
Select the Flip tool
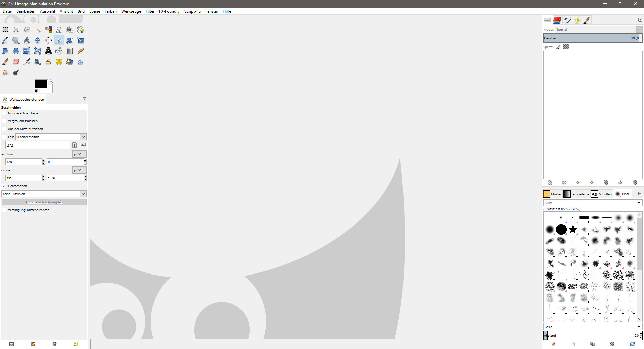27,51
